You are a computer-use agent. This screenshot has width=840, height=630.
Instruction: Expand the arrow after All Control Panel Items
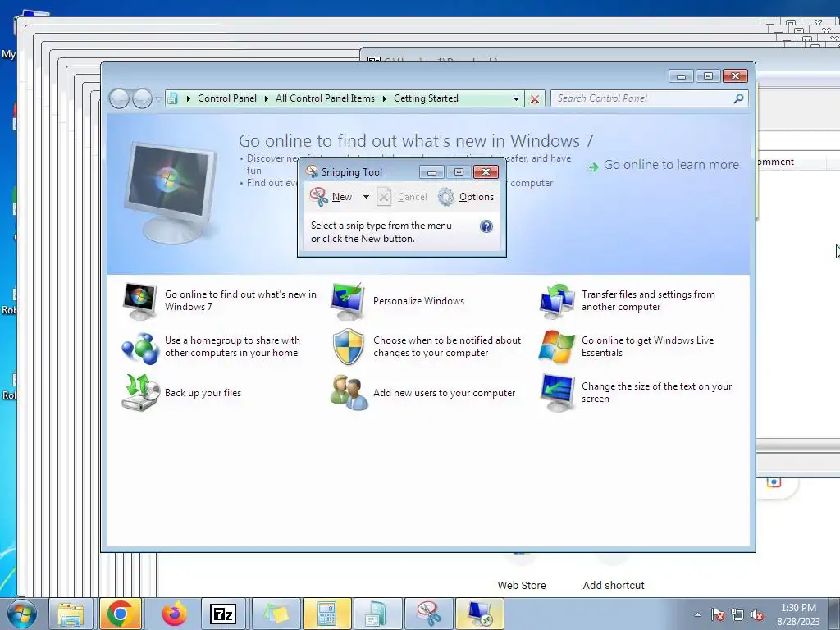(385, 98)
